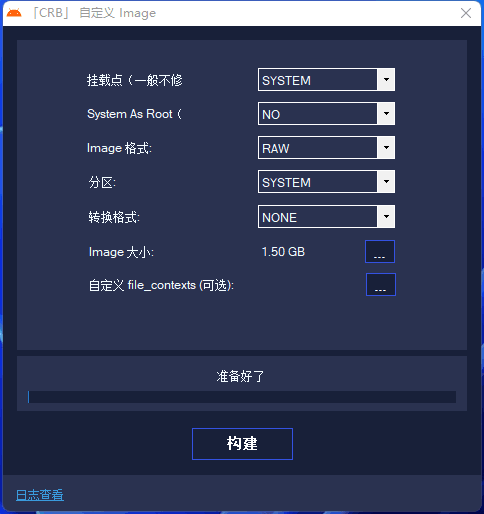Click the browse button next to Image 大小
Screen dimensions: 484x514
[380, 251]
